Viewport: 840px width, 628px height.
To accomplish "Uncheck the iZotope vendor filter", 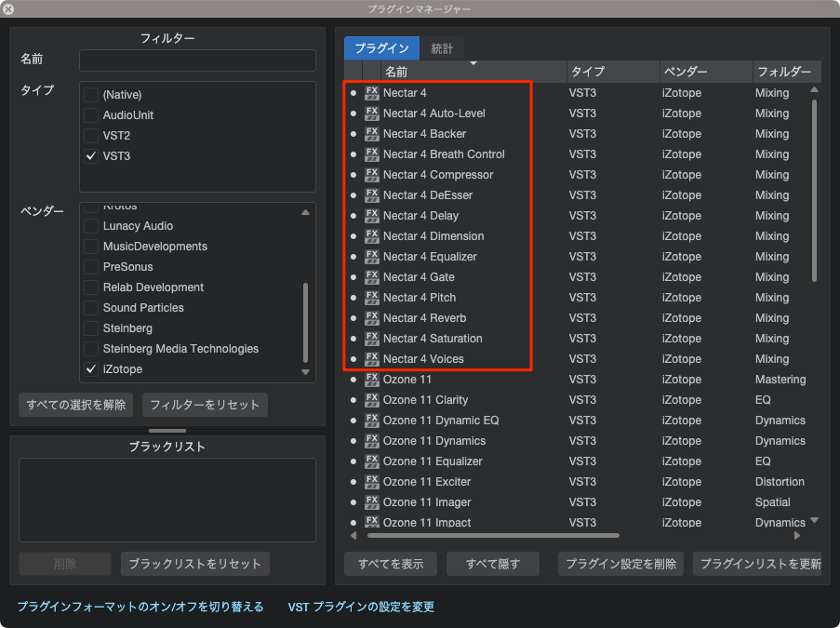I will (x=91, y=369).
